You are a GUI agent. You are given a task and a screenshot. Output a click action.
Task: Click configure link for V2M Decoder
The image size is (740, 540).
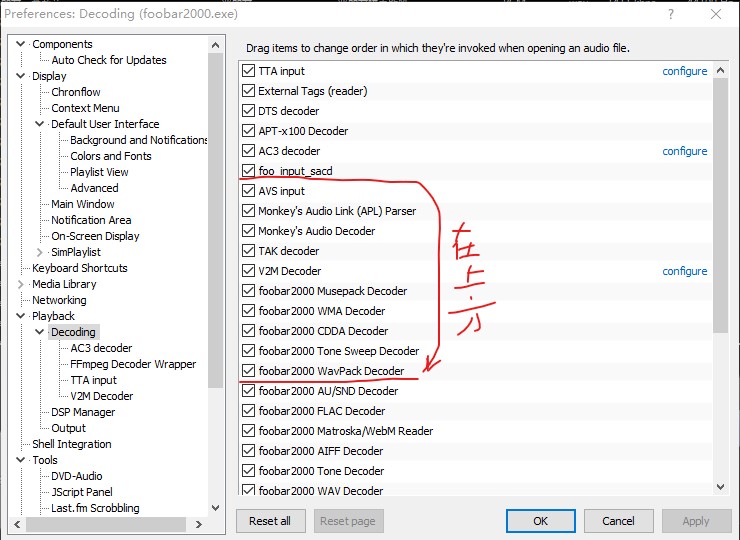pos(684,271)
